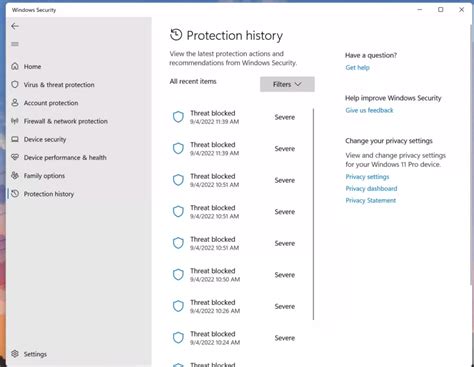Open Device security in sidebar
The image size is (474, 367).
pos(45,139)
